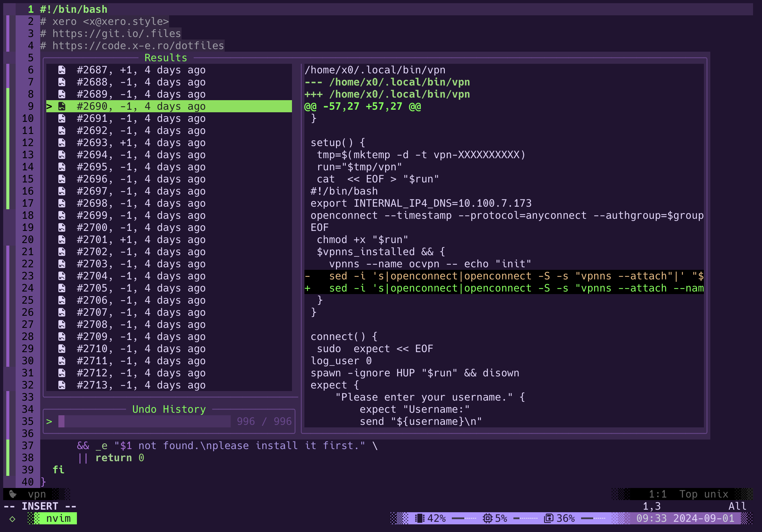Select undo state #2692, -1, 4 days ago
Viewport: 762px width, 532px height.
(x=169, y=130)
